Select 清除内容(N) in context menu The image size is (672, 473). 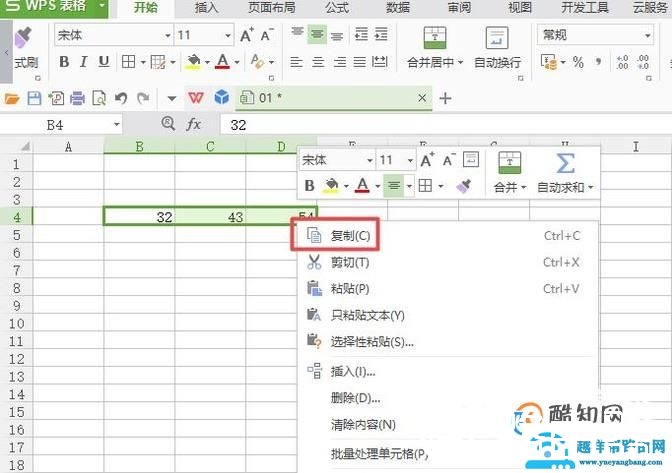point(446,425)
